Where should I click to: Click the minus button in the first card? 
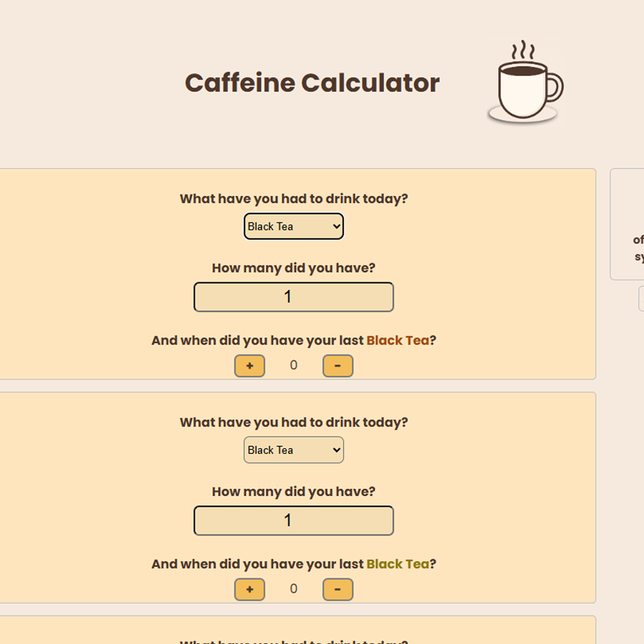(x=338, y=366)
